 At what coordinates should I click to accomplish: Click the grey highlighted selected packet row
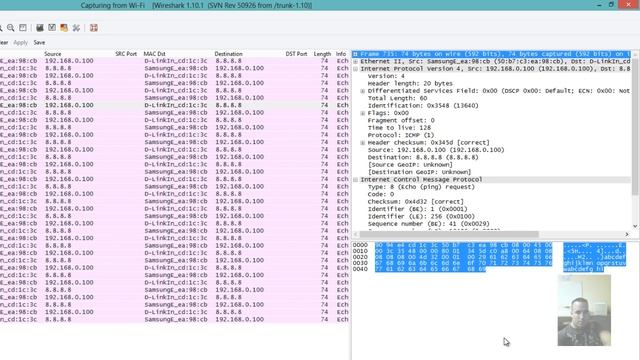pyautogui.click(x=175, y=105)
